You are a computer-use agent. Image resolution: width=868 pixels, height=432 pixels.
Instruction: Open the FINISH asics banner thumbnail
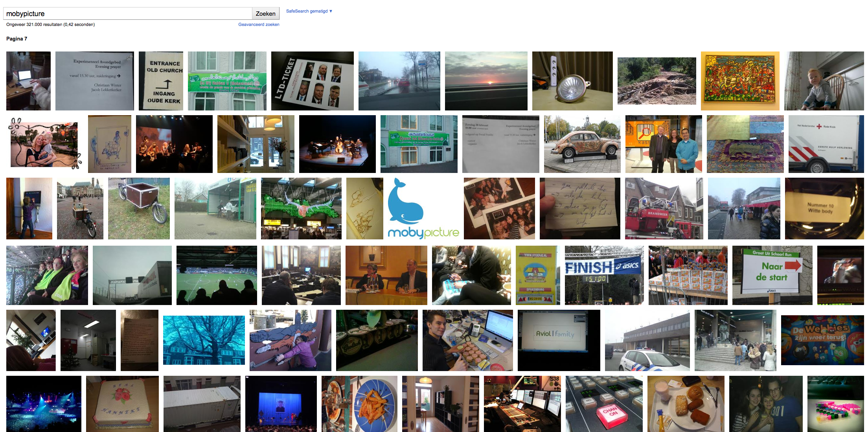[604, 275]
